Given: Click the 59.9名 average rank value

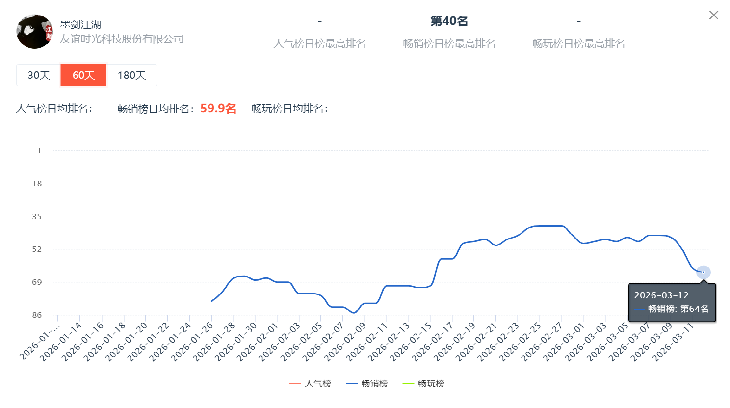Looking at the screenshot, I should click(x=218, y=109).
